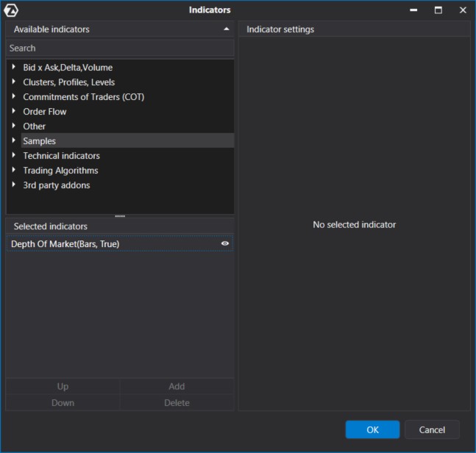Toggle visibility eye for Depth Of Market
This screenshot has height=453, width=476.
225,243
